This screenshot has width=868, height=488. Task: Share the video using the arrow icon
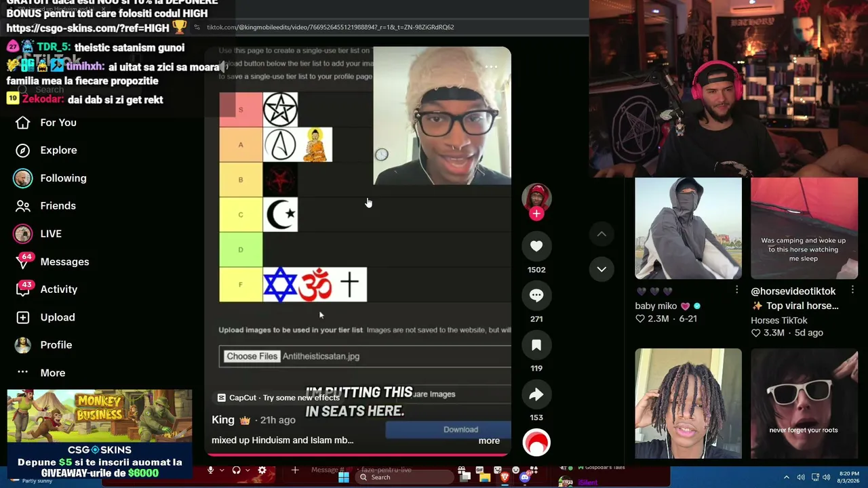click(x=536, y=394)
